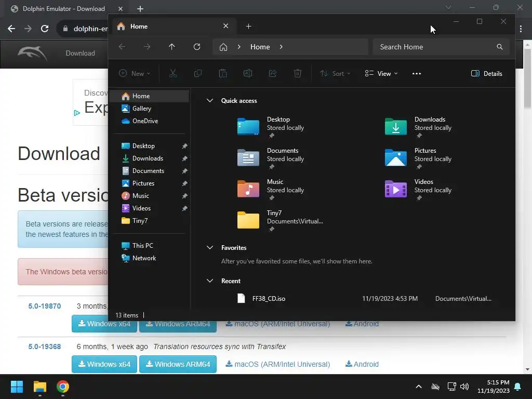532x399 pixels.
Task: Click the Share icon in toolbar
Action: point(273,73)
